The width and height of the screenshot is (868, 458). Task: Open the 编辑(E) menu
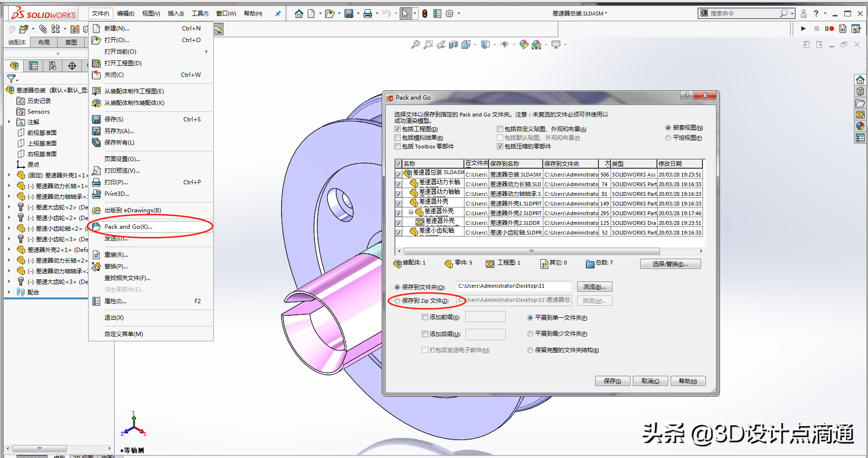point(126,14)
